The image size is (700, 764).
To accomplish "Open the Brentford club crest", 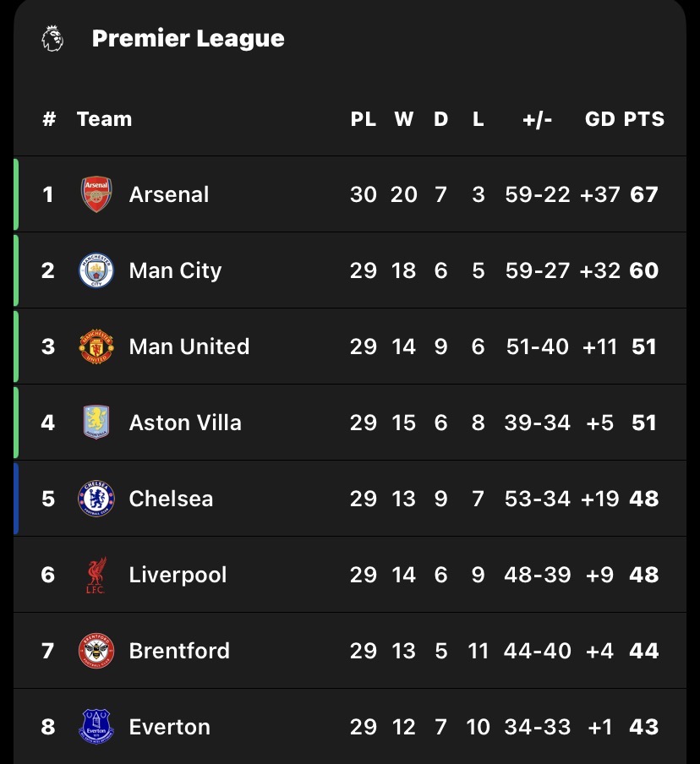I will (96, 651).
